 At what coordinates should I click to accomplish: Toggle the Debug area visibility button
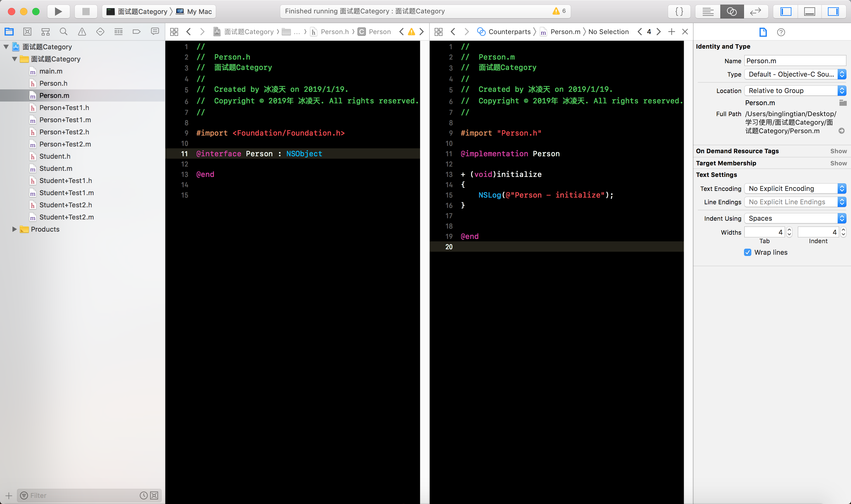(809, 12)
